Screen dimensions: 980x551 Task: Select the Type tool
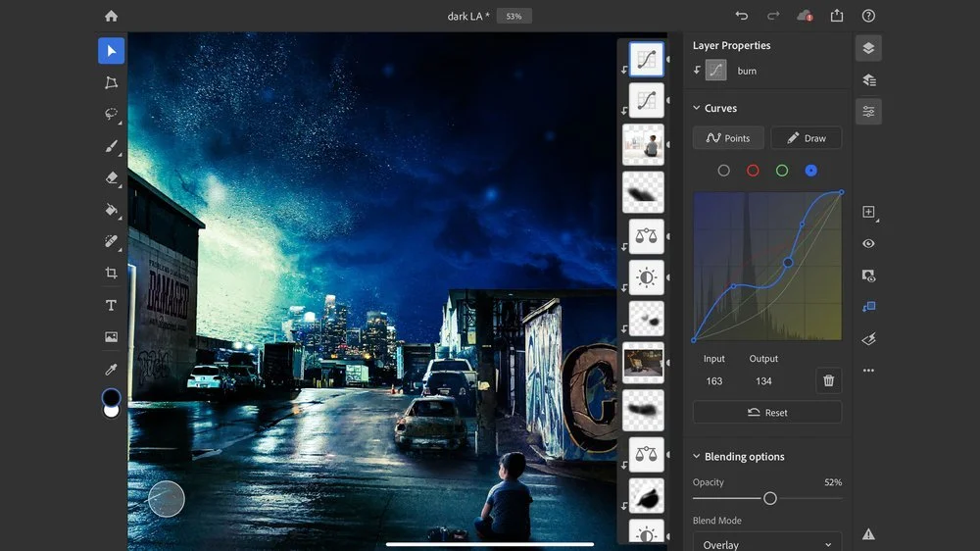112,305
